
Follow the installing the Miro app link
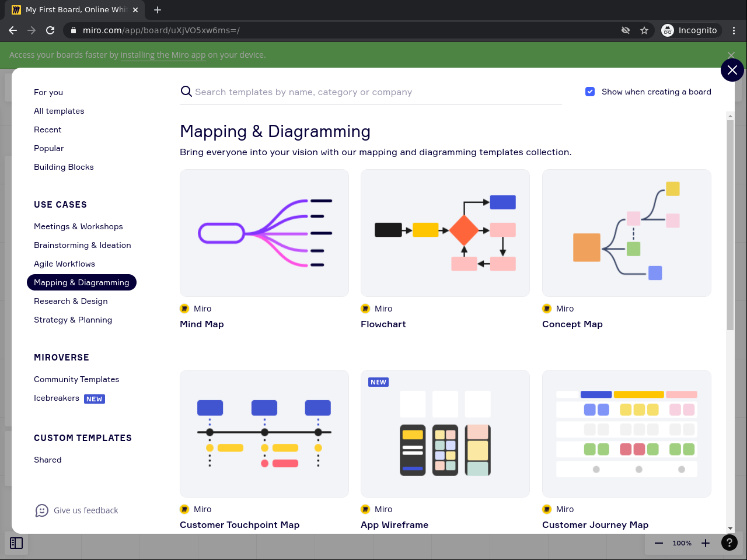163,55
